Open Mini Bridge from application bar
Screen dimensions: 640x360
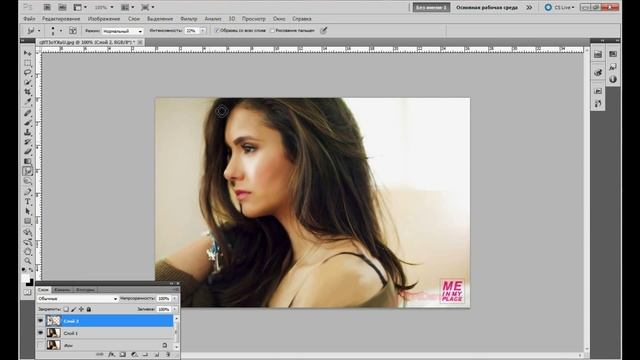pos(62,7)
